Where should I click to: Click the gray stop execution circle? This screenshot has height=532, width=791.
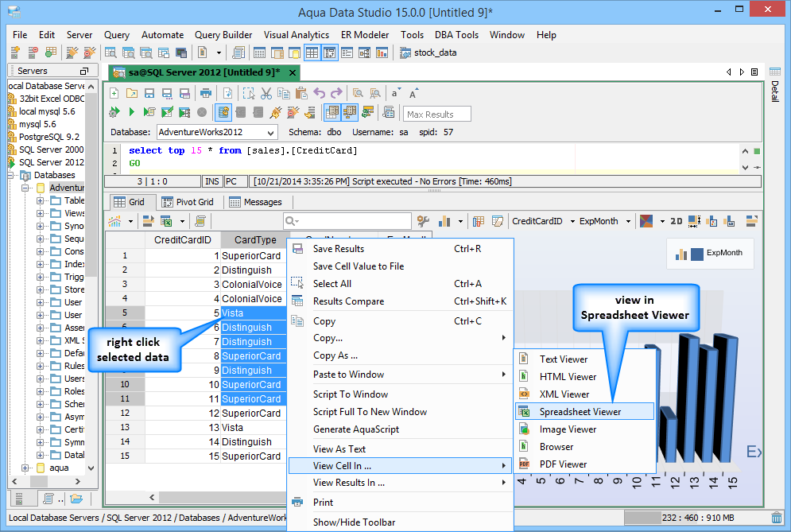pos(202,112)
